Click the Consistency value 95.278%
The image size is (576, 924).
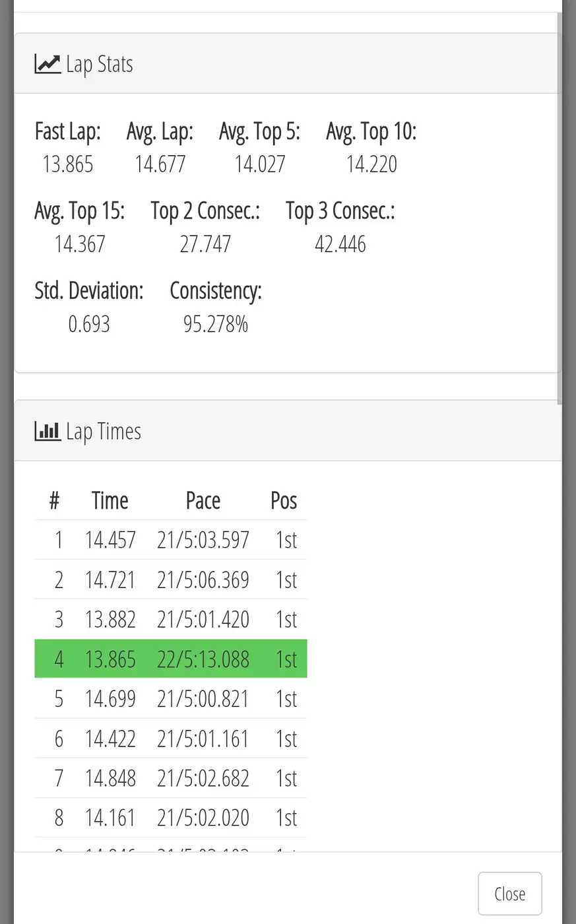[216, 324]
